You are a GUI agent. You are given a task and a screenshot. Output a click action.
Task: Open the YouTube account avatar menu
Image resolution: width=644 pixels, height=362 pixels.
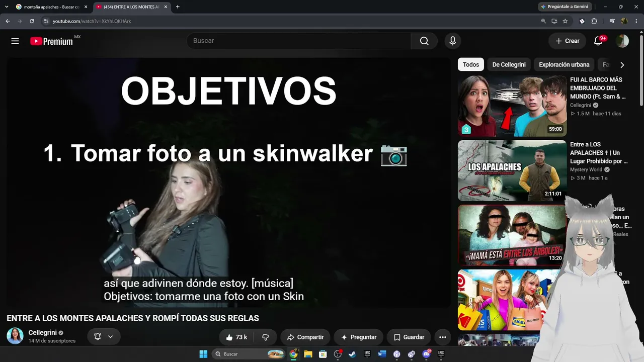[x=622, y=41]
